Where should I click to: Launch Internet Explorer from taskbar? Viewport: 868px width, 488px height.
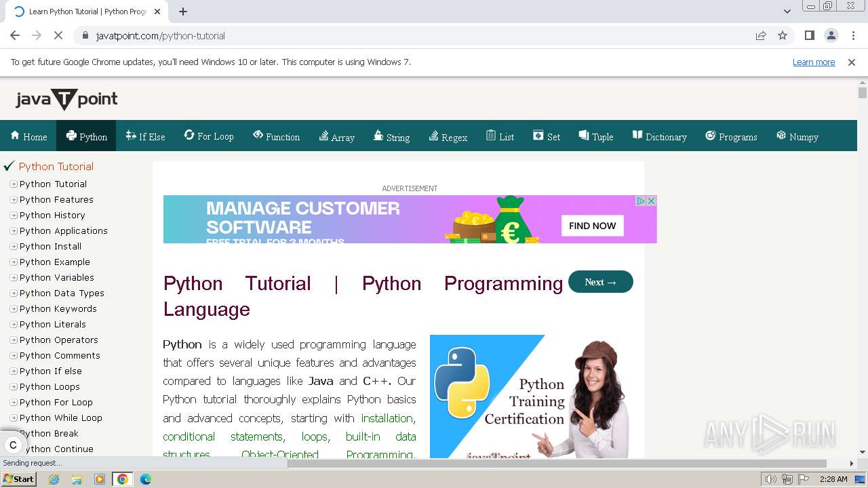54,479
